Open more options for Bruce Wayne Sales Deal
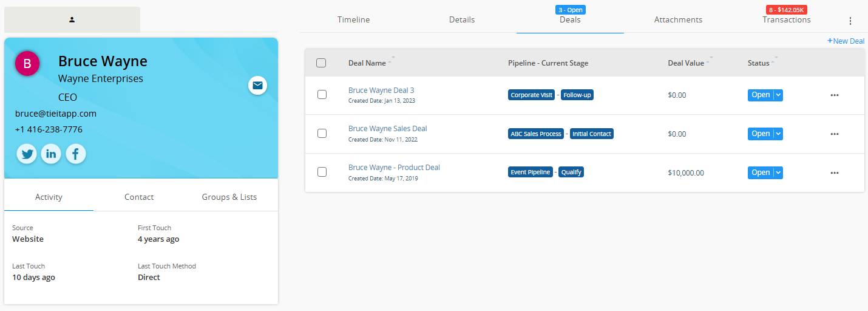This screenshot has height=311, width=868. pos(834,134)
